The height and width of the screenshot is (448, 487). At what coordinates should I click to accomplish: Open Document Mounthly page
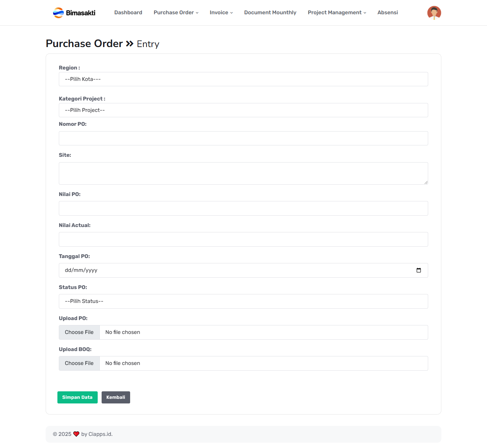coord(270,12)
